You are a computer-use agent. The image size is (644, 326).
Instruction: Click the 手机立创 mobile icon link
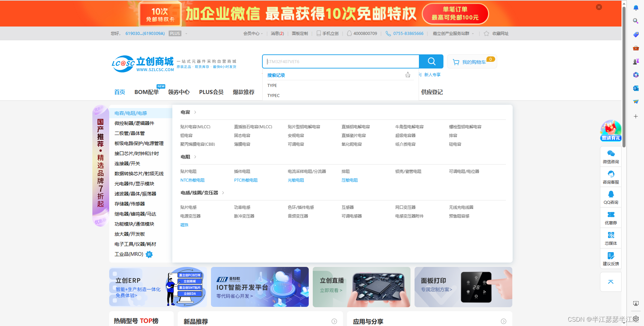(328, 34)
